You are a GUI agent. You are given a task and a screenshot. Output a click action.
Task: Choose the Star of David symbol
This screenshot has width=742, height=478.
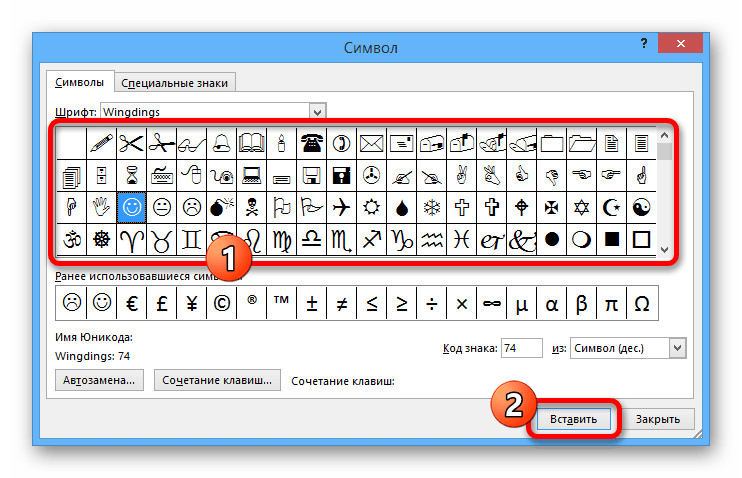[582, 207]
